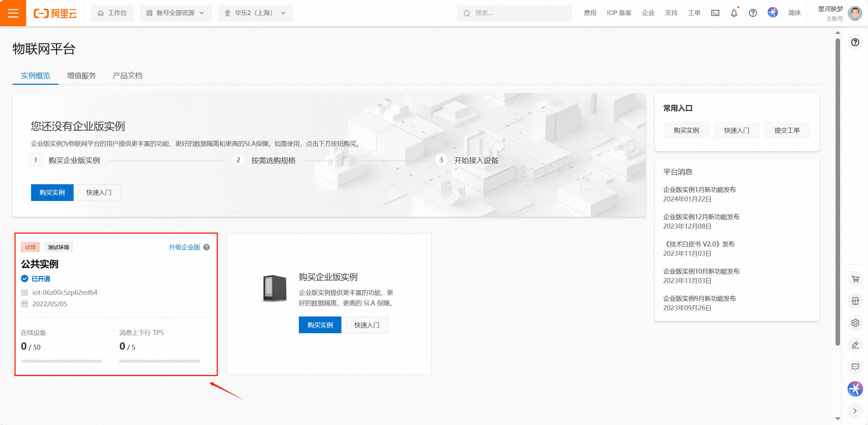
Task: Open the chat message sidebar icon
Action: [855, 367]
